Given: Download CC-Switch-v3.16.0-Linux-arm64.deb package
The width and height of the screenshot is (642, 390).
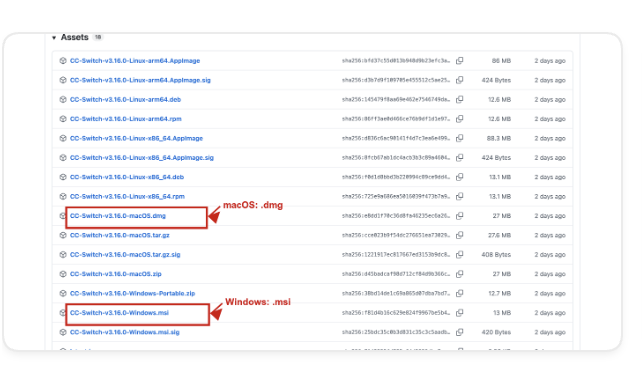Looking at the screenshot, I should (125, 99).
